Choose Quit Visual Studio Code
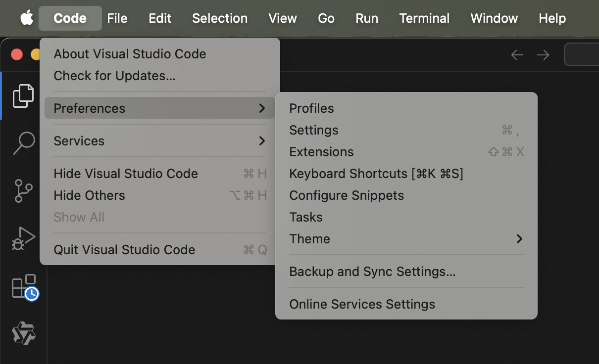Viewport: 599px width, 364px height. tap(160, 250)
